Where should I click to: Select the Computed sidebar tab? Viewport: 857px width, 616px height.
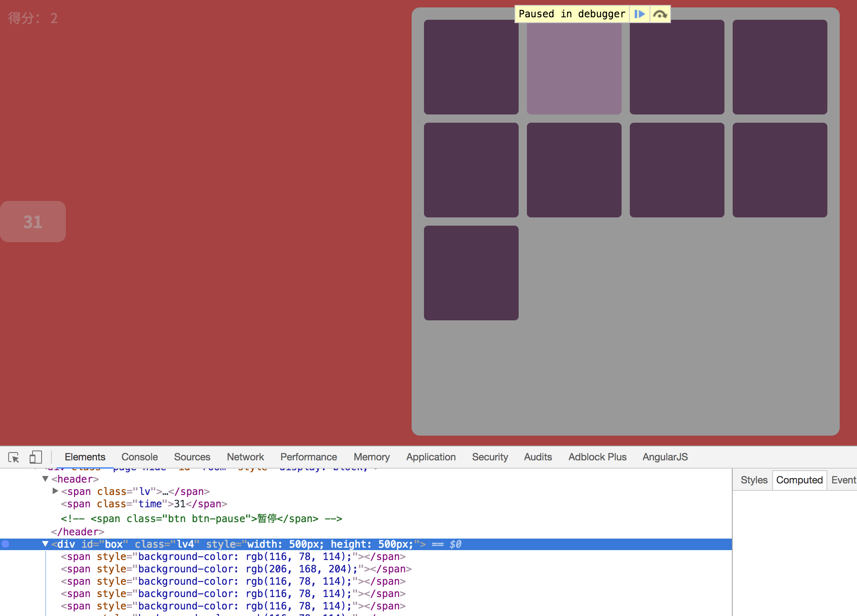[x=799, y=480]
